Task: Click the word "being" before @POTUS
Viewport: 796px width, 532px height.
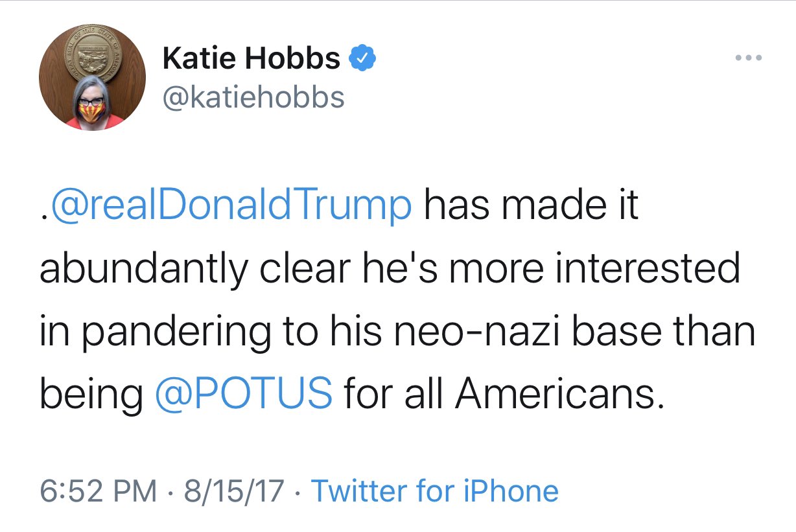Action: pyautogui.click(x=90, y=395)
